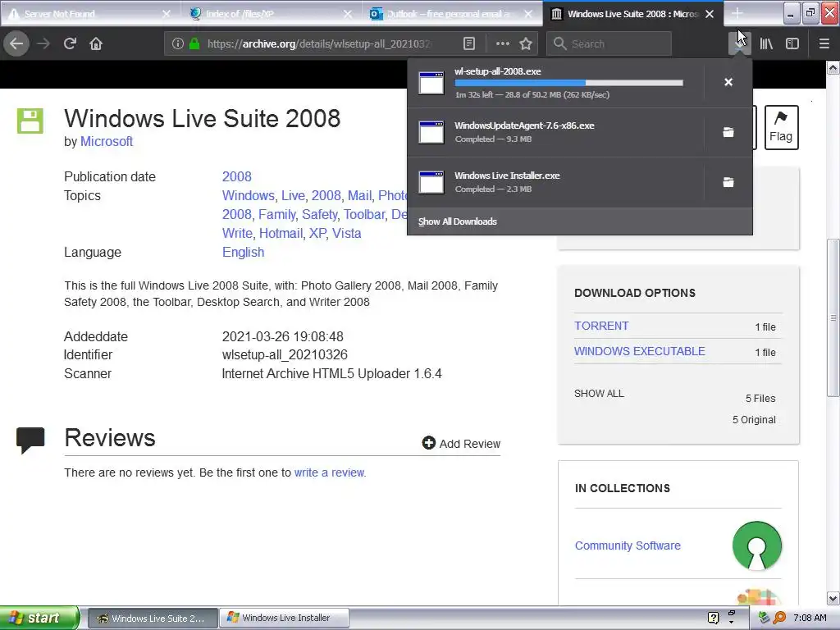Open the Library toolbar icon
This screenshot has width=840, height=630.
(x=766, y=43)
